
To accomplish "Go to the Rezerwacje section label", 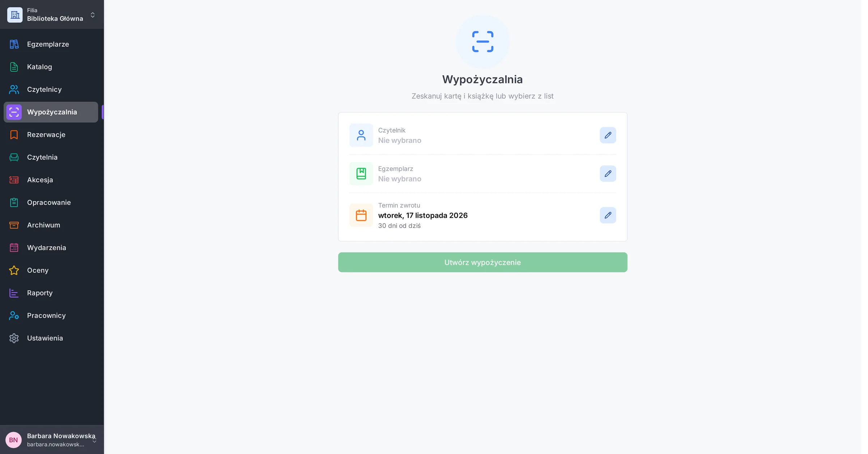I will pos(46,135).
